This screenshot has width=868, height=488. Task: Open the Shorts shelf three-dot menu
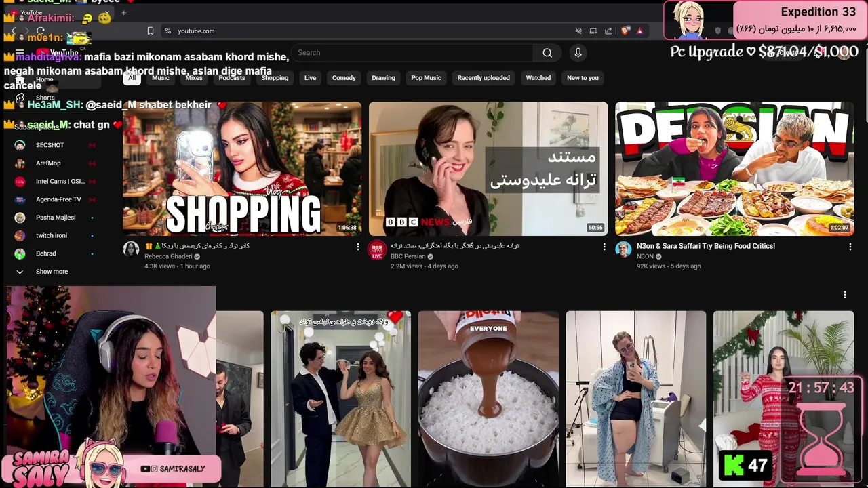(x=845, y=295)
